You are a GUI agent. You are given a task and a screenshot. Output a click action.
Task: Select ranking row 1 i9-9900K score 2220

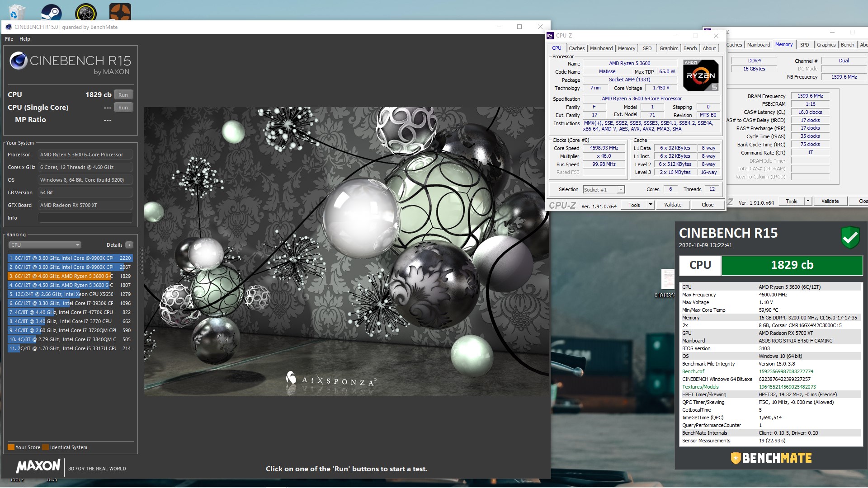tap(70, 258)
